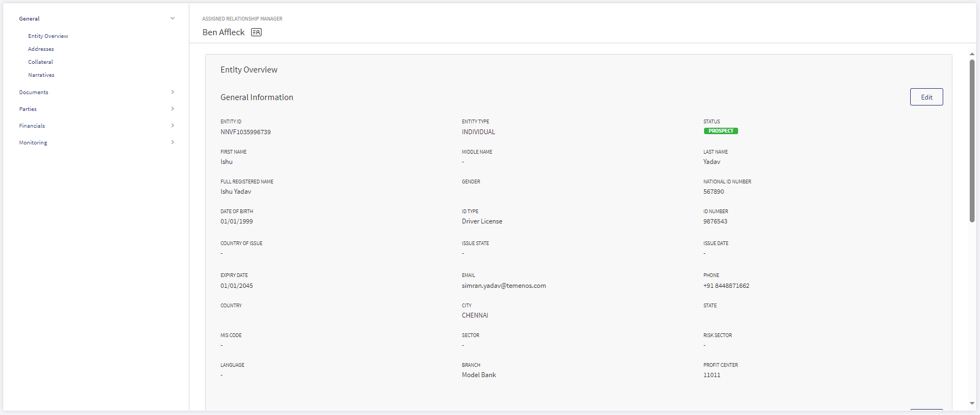The height and width of the screenshot is (415, 980).
Task: Click the Parties label in sidebar
Action: tap(28, 109)
